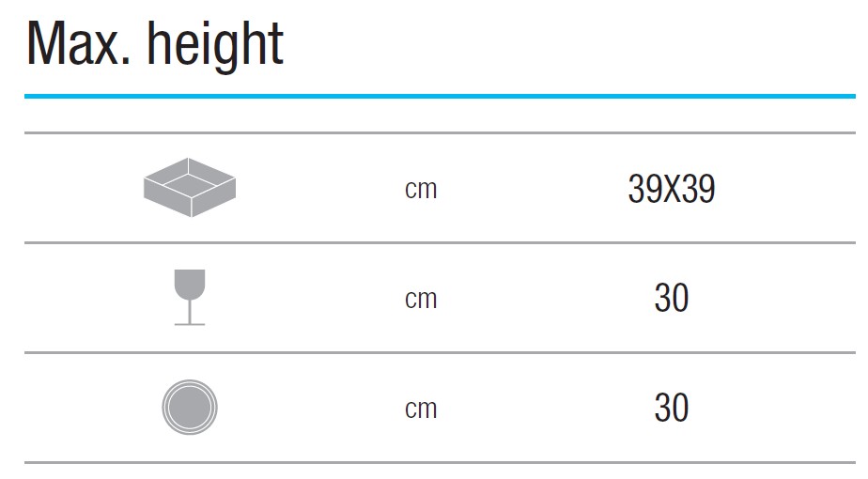Viewport: 868px width, 479px height.
Task: Select the "30" value in the glass row
Action: pos(671,299)
